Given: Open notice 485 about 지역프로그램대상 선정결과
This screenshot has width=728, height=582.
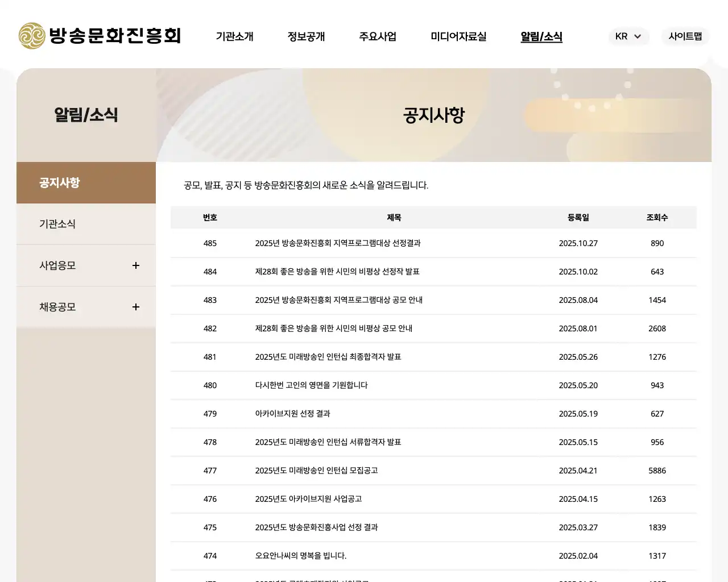Looking at the screenshot, I should pos(338,243).
